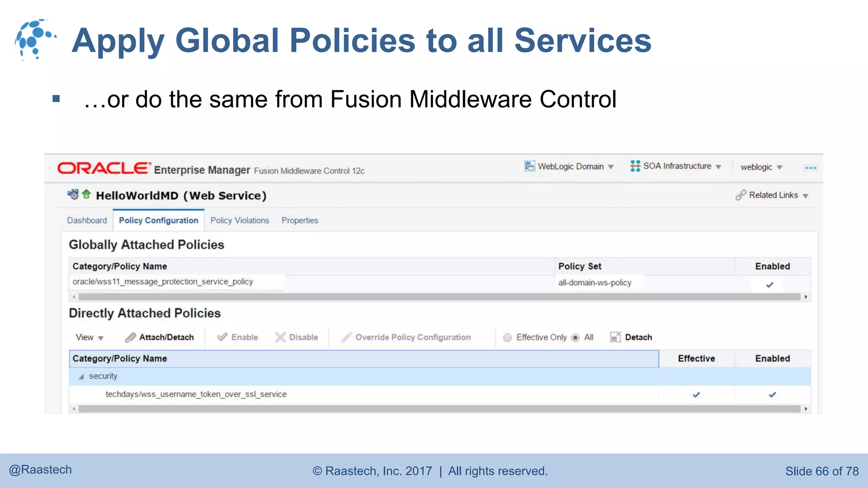Click right arrow of Directly Attached scrollbar

806,409
